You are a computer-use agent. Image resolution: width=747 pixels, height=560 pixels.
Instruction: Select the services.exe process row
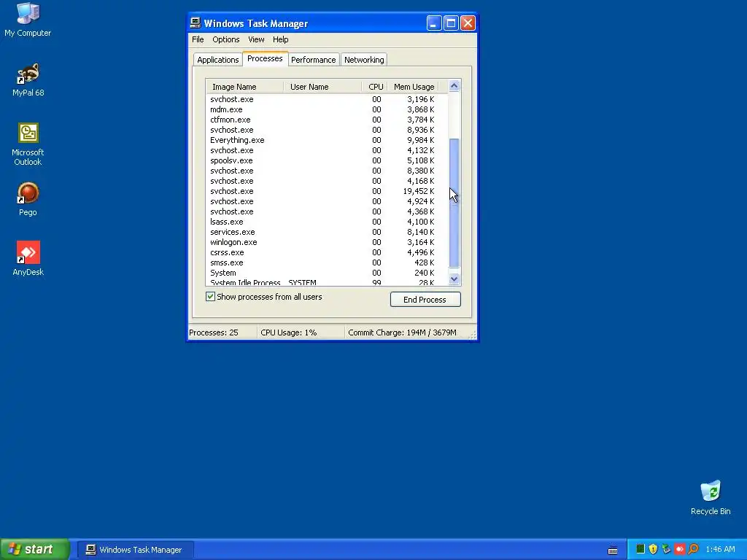(327, 232)
